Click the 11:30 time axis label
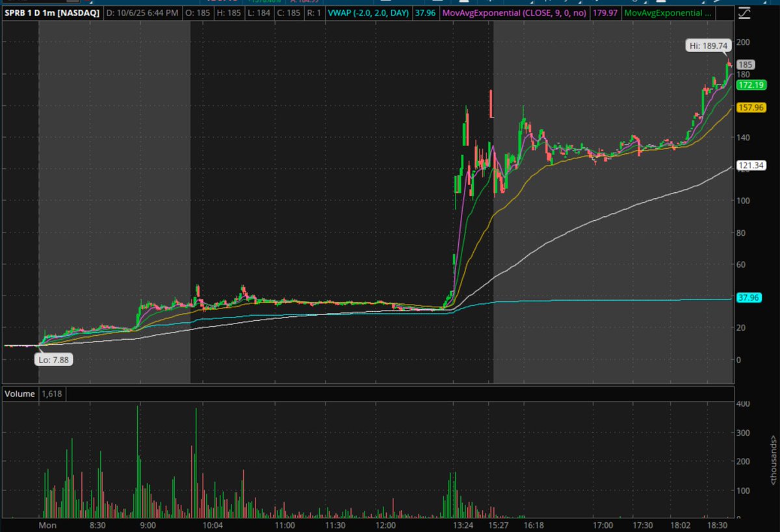This screenshot has height=532, width=780. (x=335, y=524)
